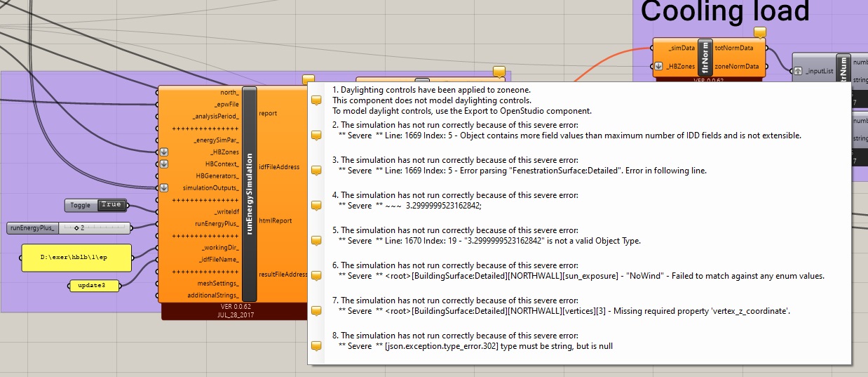The image size is (868, 377).
Task: Click the flatten arrow icon beside runEnergySimulation's _HBZones input
Action: tap(163, 151)
